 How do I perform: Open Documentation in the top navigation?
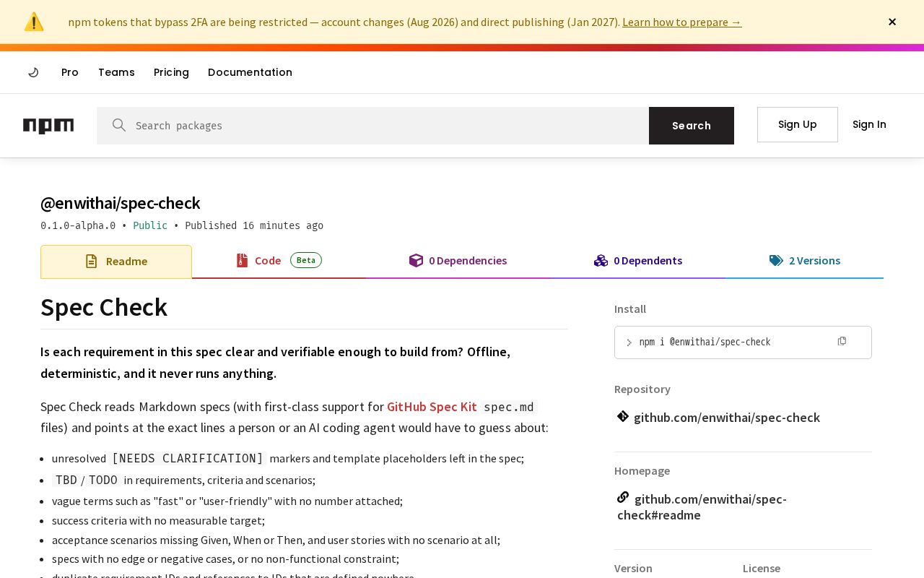tap(250, 72)
